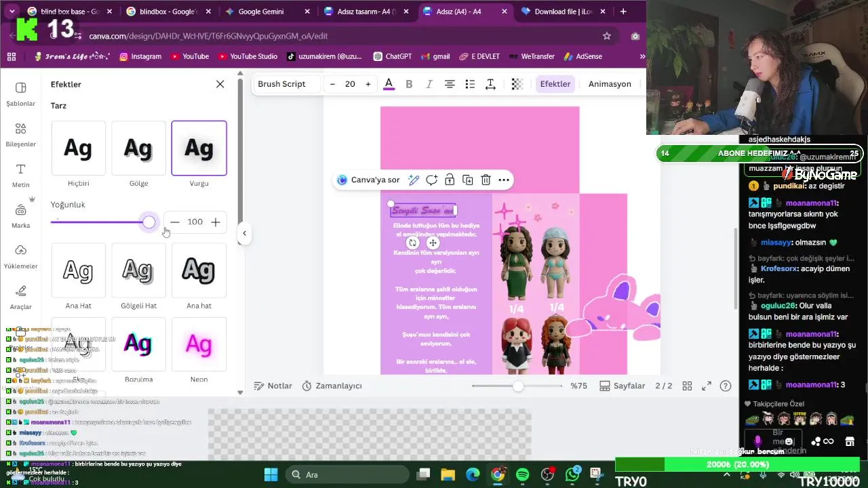This screenshot has height=488, width=868.
Task: Open the YouTube Studio bookmark
Action: [x=247, y=56]
